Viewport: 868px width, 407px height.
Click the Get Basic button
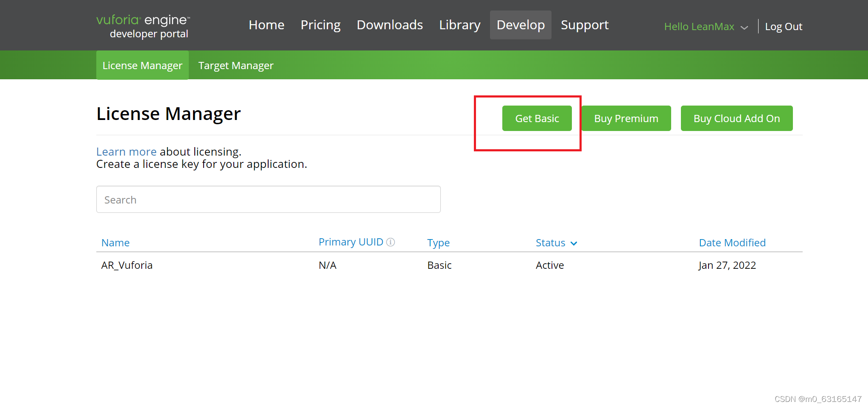(537, 118)
